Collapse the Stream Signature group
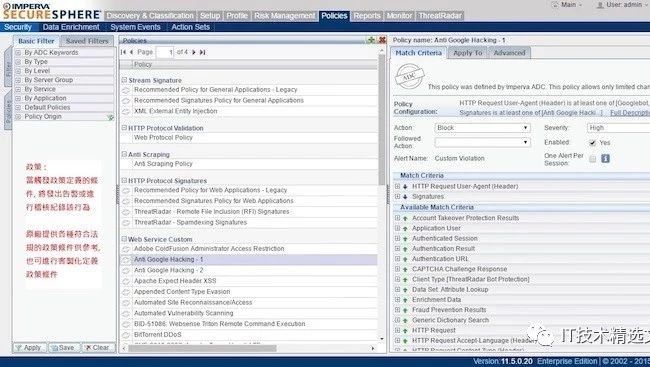The width and height of the screenshot is (650, 367). point(124,80)
